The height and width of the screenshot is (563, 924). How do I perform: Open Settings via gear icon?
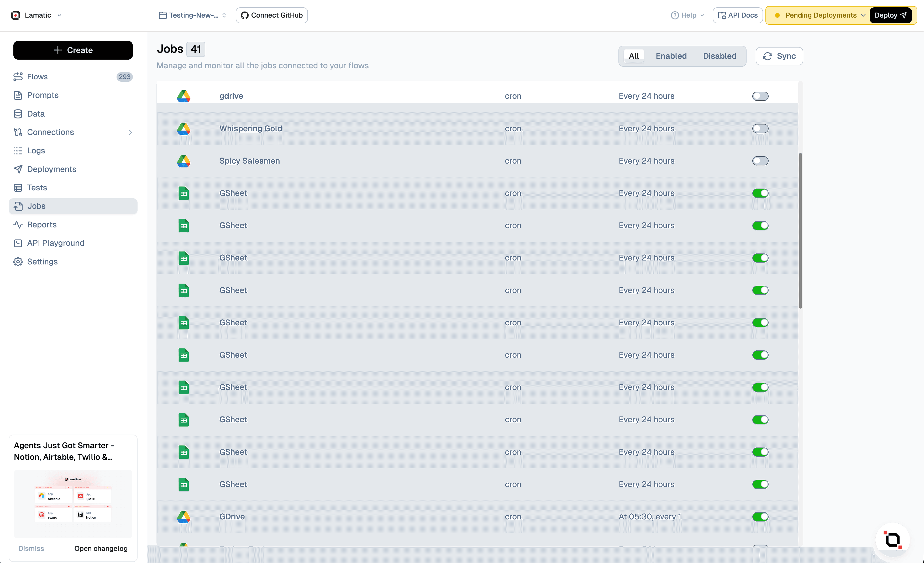point(18,262)
